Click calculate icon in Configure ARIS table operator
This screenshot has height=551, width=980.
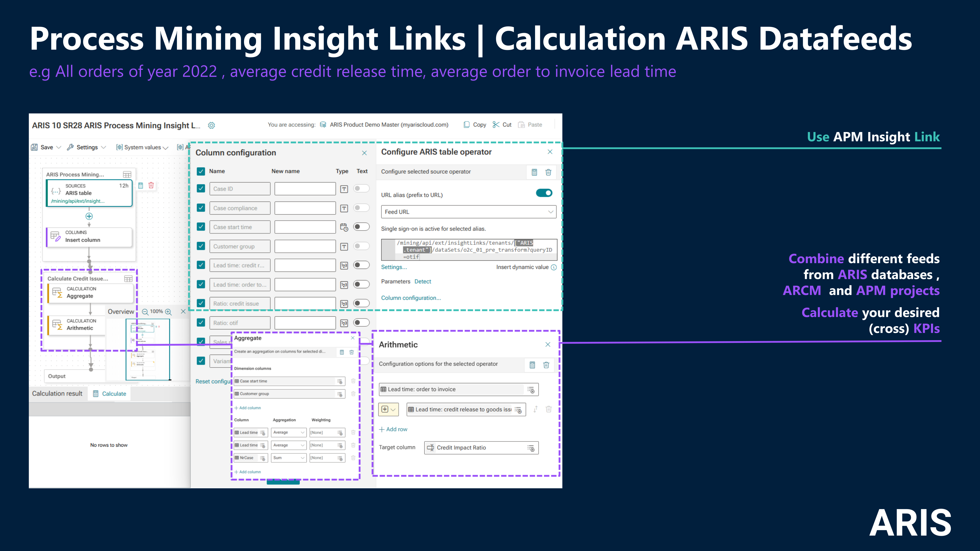[534, 172]
